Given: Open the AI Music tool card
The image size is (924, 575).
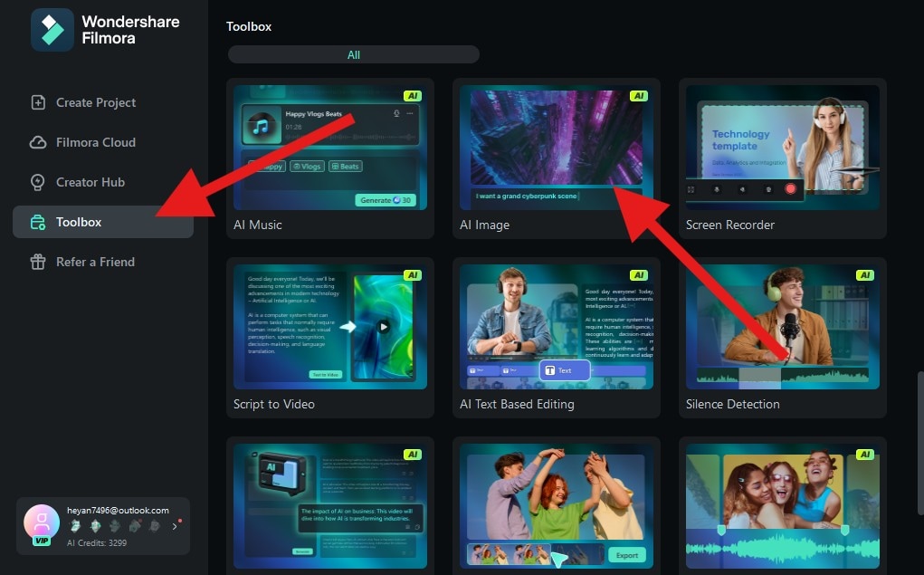Looking at the screenshot, I should (x=330, y=158).
